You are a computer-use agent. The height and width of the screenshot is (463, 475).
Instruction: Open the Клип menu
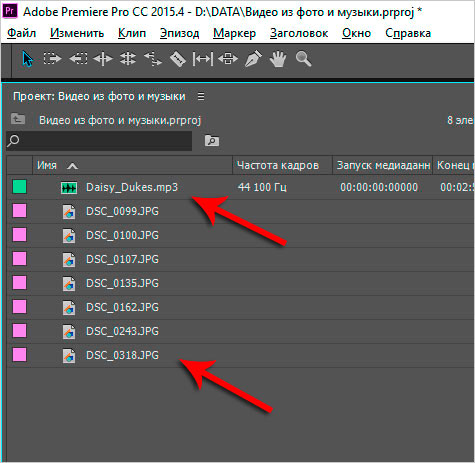coord(132,33)
